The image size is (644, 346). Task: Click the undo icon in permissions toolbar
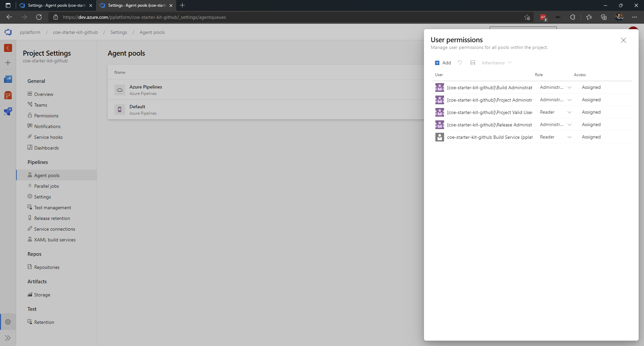click(460, 63)
